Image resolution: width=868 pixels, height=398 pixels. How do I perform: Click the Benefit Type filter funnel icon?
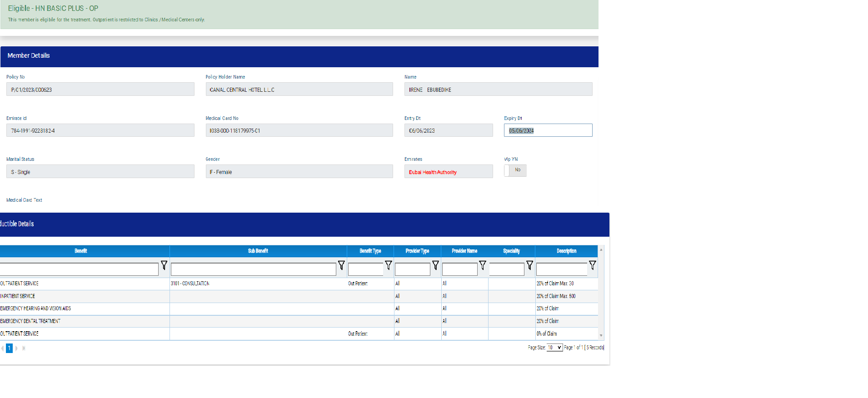(388, 265)
